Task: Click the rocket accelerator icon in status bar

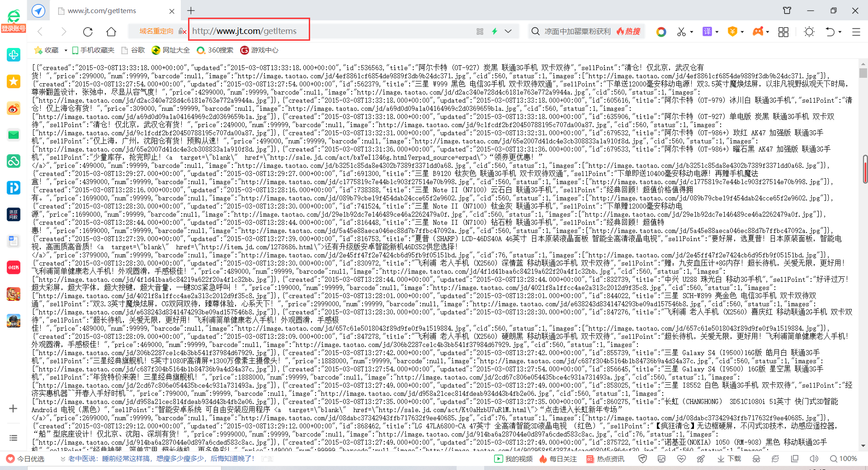Action: pos(701,459)
